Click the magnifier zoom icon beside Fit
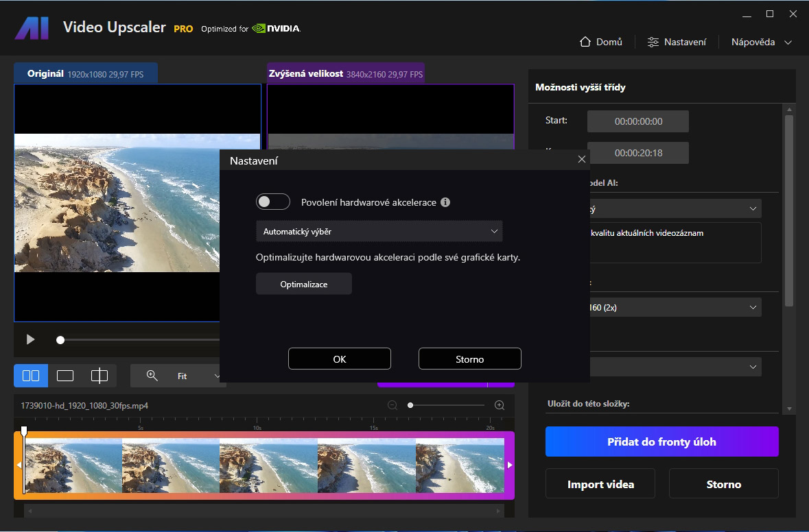This screenshot has height=532, width=809. [152, 376]
